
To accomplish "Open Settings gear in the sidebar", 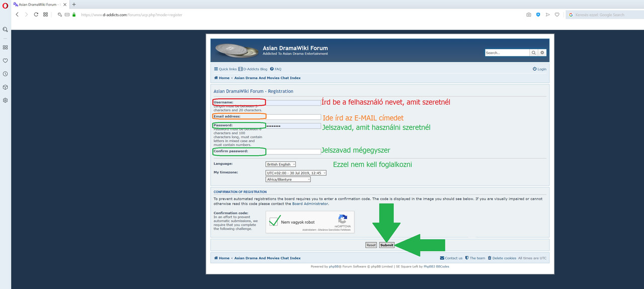I will click(5, 100).
